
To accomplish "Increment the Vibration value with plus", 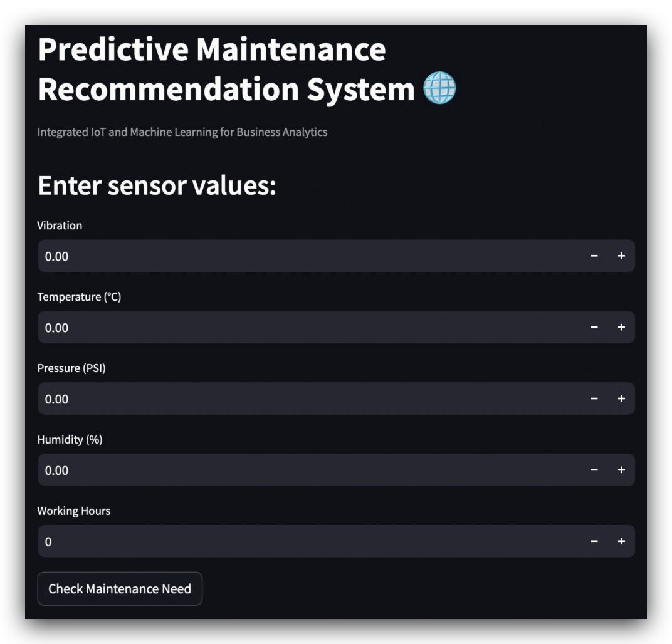I will (621, 256).
